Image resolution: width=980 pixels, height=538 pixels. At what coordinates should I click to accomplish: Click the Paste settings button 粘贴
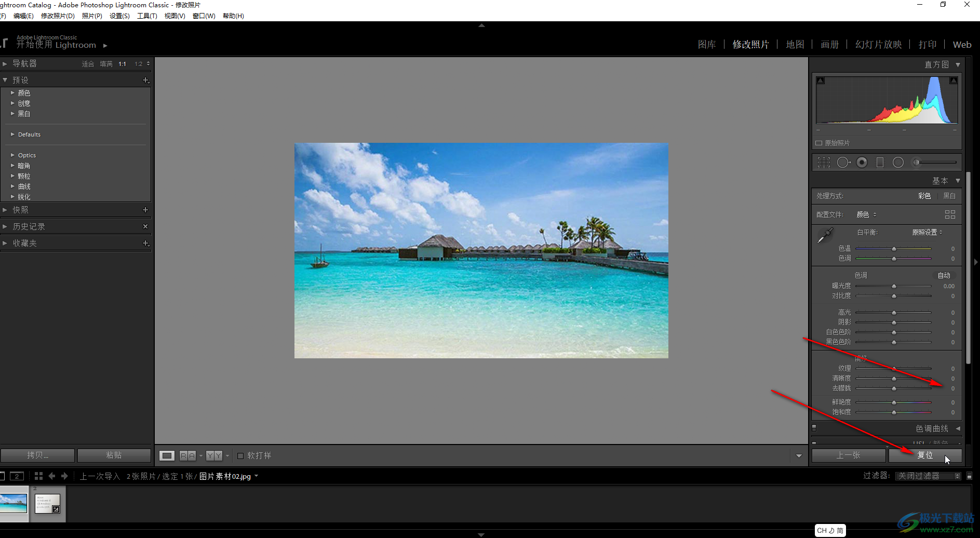click(x=114, y=455)
